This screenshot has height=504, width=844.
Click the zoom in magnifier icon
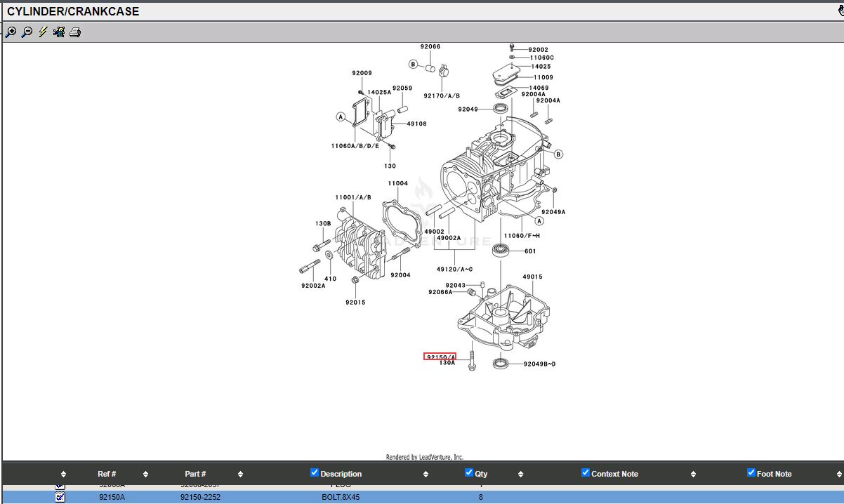[11, 32]
